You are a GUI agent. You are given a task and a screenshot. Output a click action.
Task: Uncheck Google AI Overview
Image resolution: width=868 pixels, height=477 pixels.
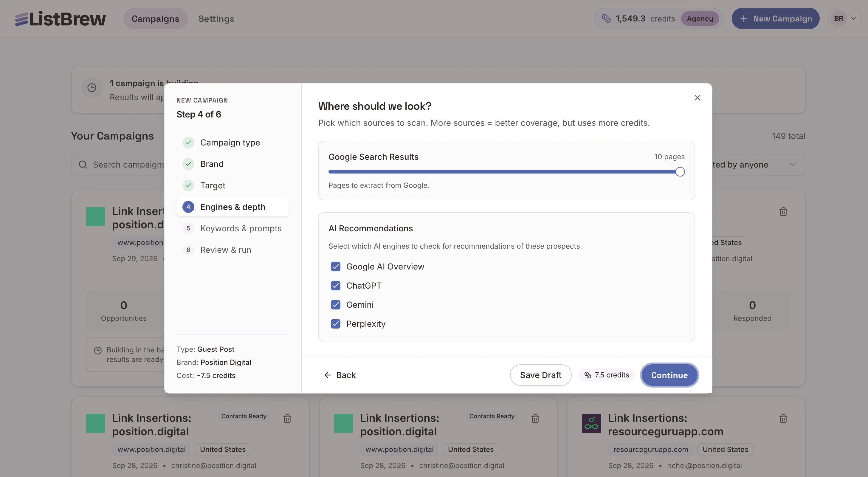[335, 267]
